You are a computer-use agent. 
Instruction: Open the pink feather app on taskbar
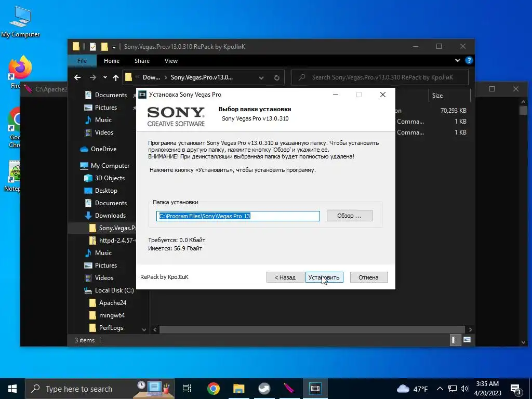tap(289, 389)
